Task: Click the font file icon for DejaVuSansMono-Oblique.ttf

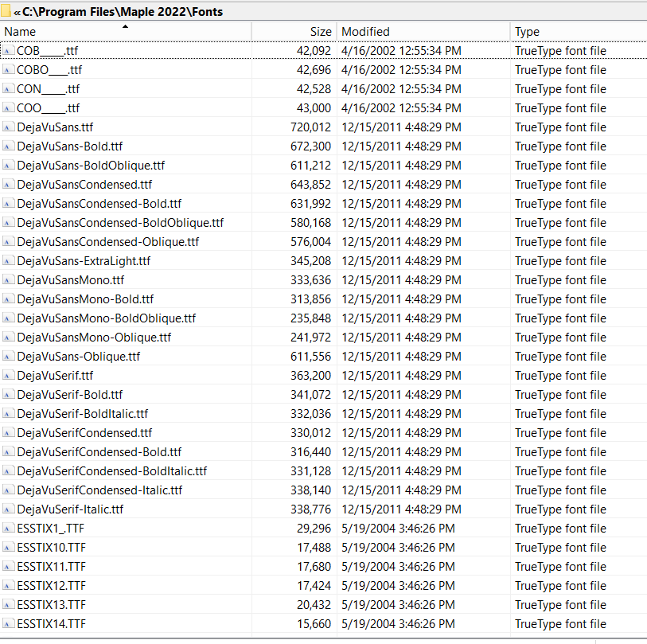Action: [x=8, y=338]
